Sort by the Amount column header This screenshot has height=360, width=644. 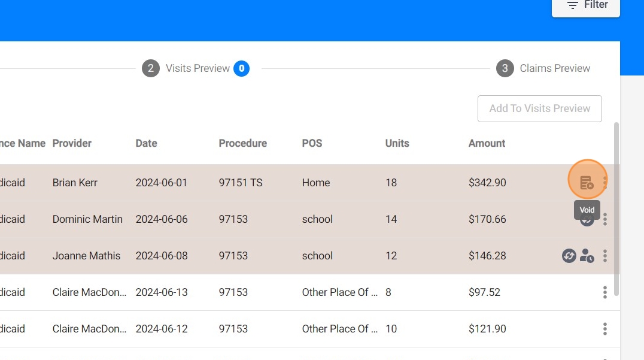tap(487, 143)
